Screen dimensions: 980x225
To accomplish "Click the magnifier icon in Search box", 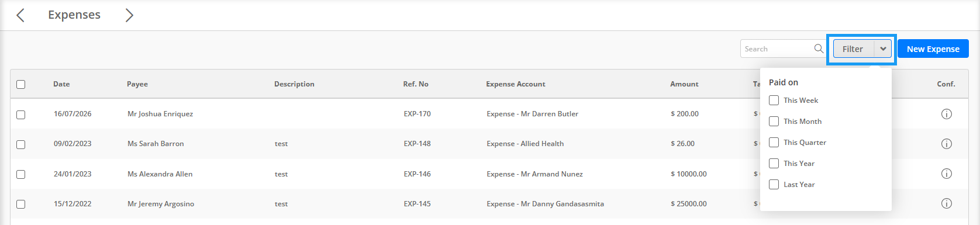I will 819,49.
